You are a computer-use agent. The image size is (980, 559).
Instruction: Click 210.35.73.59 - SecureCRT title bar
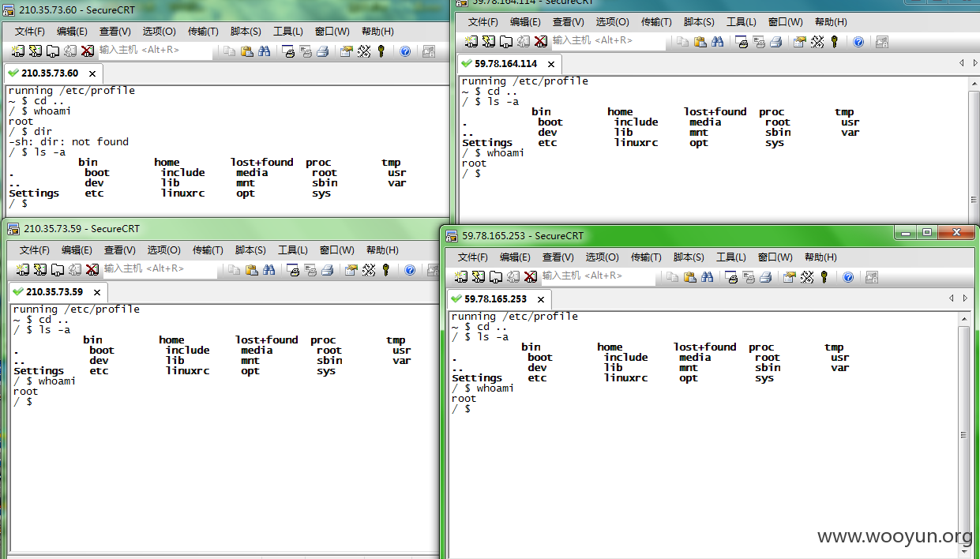click(x=221, y=229)
